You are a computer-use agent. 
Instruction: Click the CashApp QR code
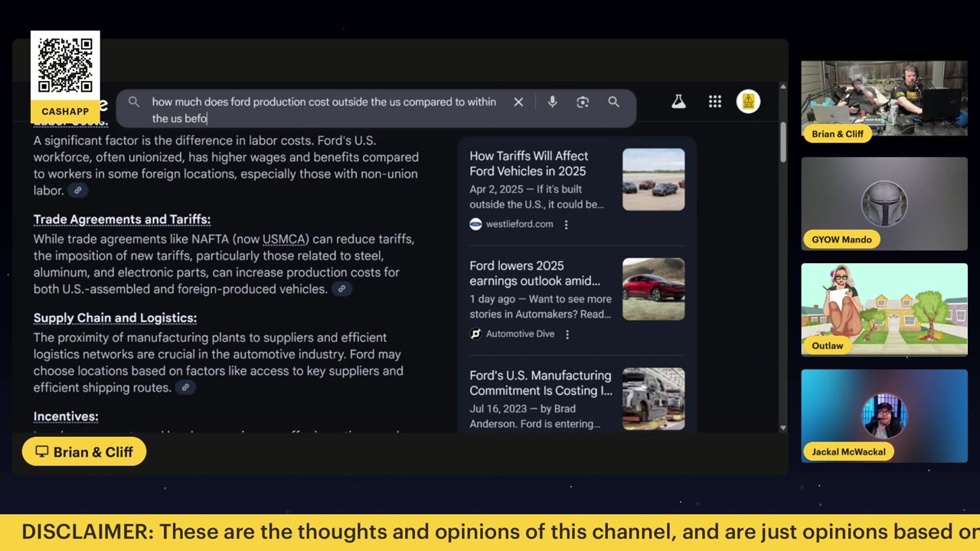pyautogui.click(x=65, y=67)
